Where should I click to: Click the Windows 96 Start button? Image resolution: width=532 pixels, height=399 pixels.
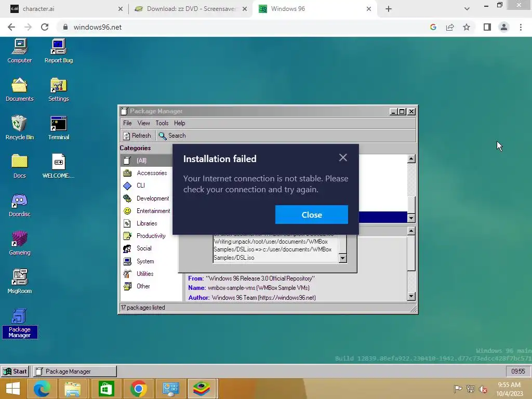point(15,371)
